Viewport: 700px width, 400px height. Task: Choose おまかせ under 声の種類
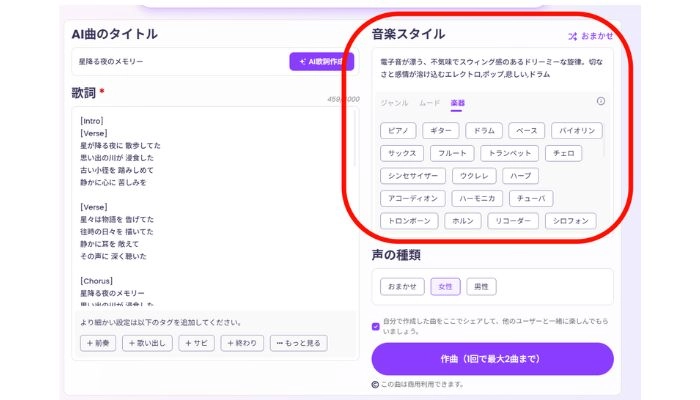click(x=402, y=287)
